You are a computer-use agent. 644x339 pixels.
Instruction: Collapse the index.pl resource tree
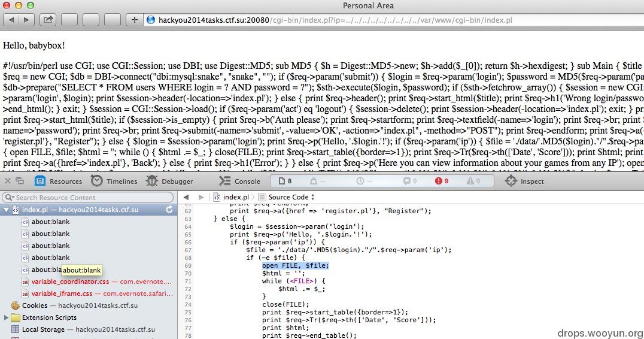coord(6,210)
